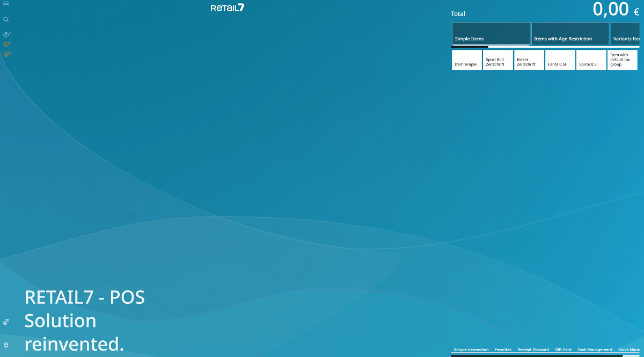The height and width of the screenshot is (357, 644).
Task: Switch to Variants Items category
Action: click(x=625, y=33)
